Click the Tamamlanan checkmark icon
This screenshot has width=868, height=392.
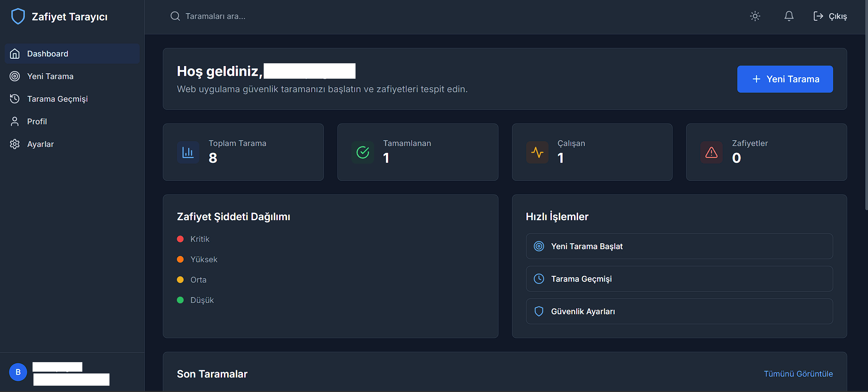[x=363, y=152]
